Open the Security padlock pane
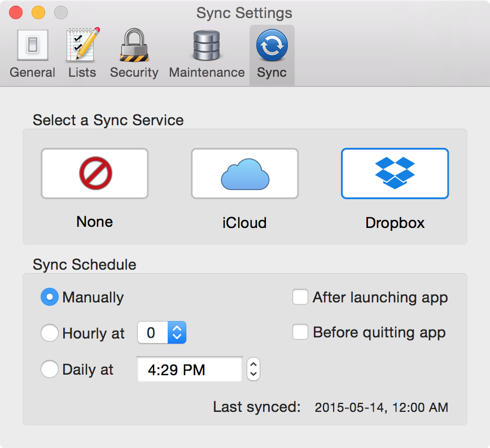This screenshot has width=490, height=448. [x=134, y=54]
